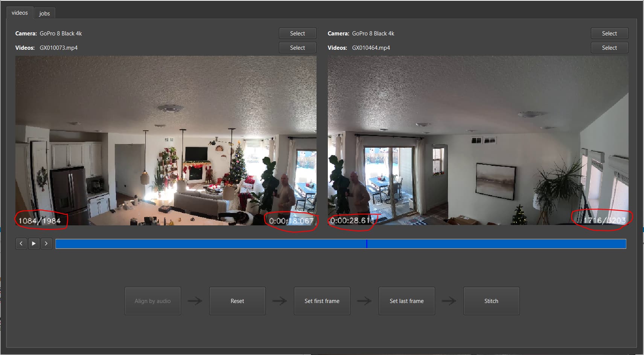Click Set last frame
The width and height of the screenshot is (644, 355).
406,301
